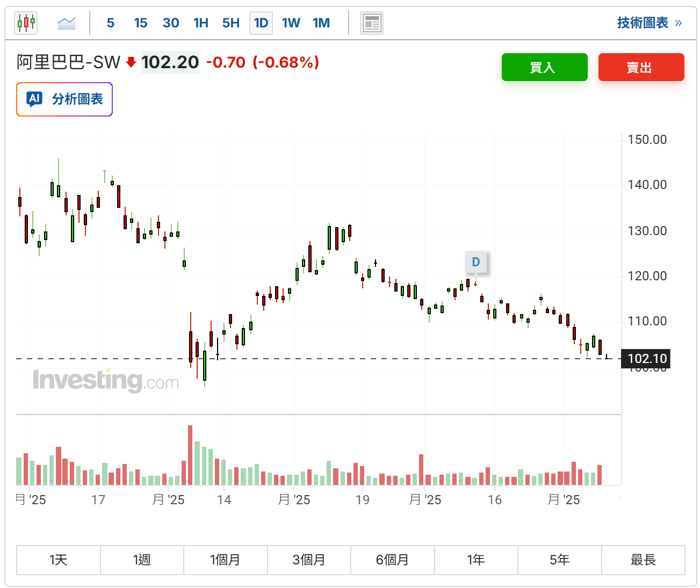Select the 5 minute interval
Viewport: 700px width, 588px height.
pyautogui.click(x=111, y=23)
